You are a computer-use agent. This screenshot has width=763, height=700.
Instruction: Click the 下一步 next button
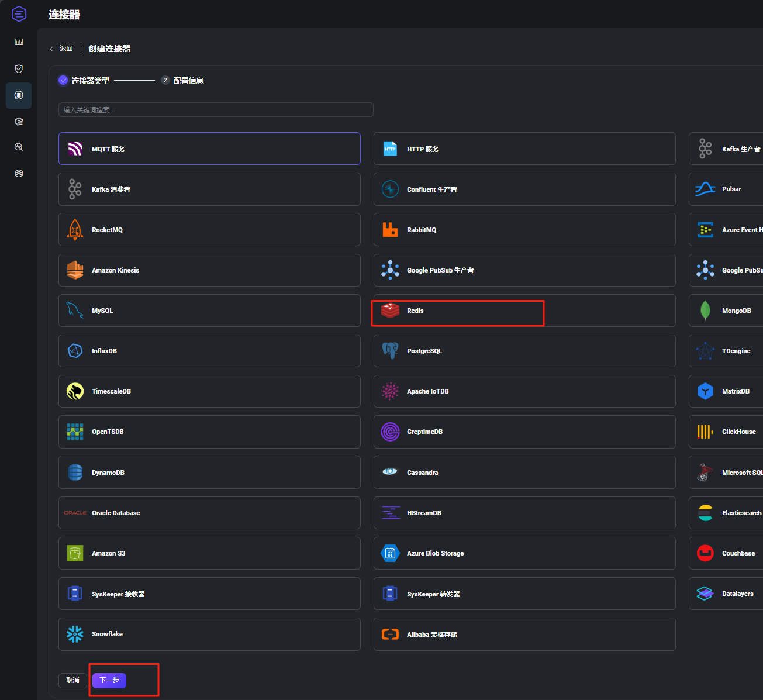point(109,680)
